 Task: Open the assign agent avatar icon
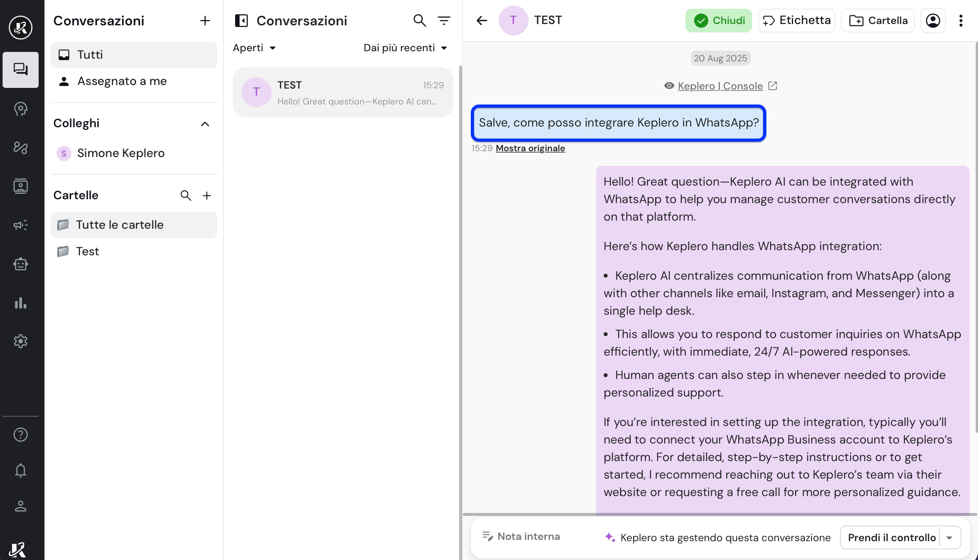pyautogui.click(x=933, y=20)
